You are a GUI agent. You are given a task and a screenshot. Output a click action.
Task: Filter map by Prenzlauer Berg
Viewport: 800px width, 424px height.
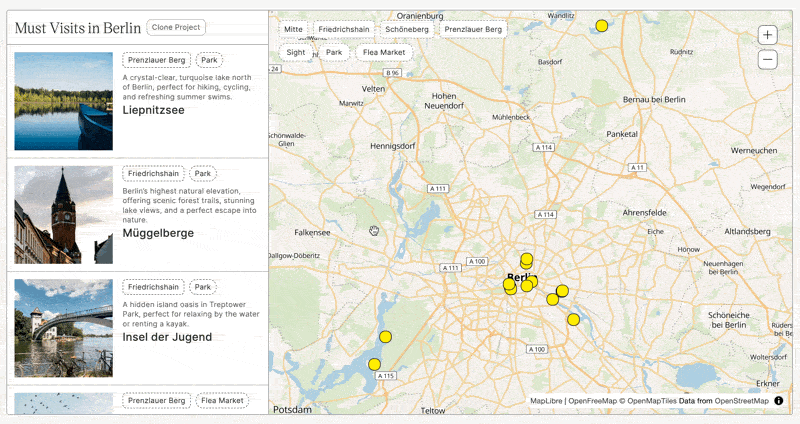point(473,30)
